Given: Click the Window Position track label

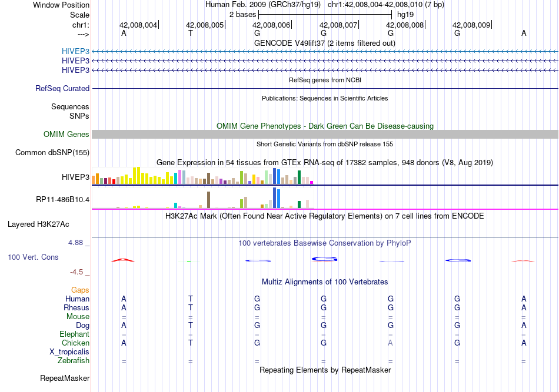Looking at the screenshot, I should [x=61, y=5].
